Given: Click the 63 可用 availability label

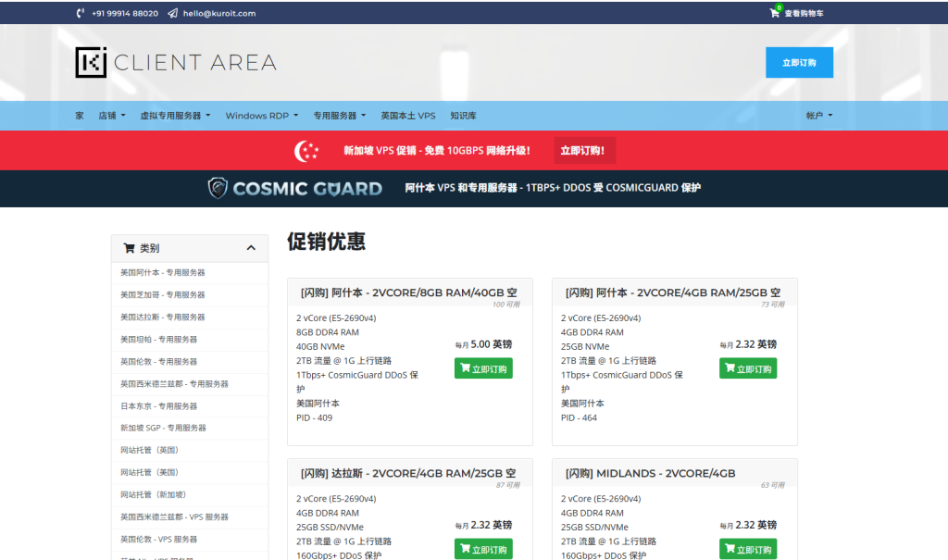Looking at the screenshot, I should click(773, 486).
